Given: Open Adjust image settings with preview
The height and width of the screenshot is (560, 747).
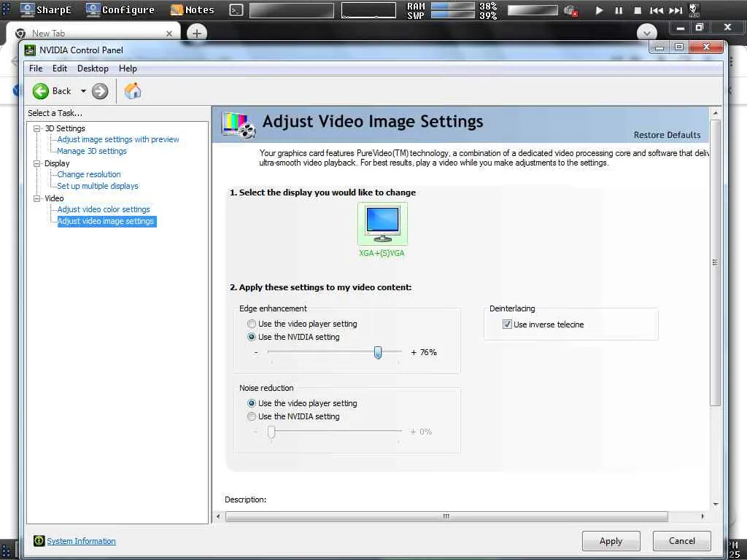Looking at the screenshot, I should tap(118, 139).
